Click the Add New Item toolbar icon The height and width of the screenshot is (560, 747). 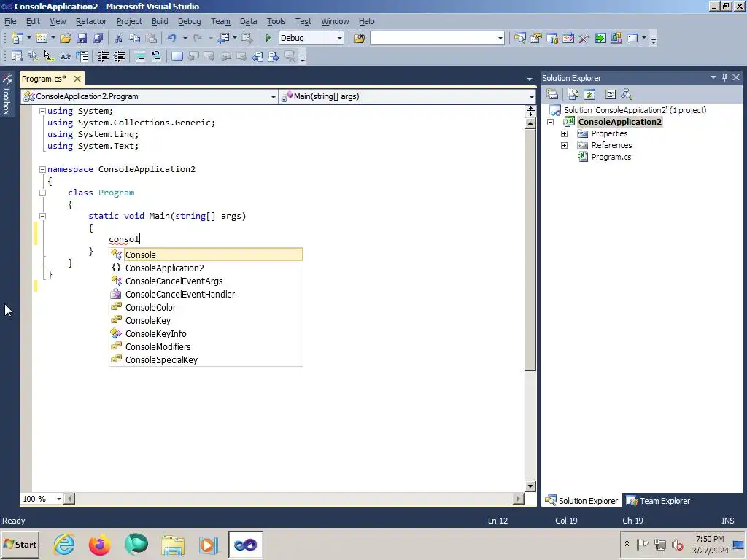pos(42,38)
